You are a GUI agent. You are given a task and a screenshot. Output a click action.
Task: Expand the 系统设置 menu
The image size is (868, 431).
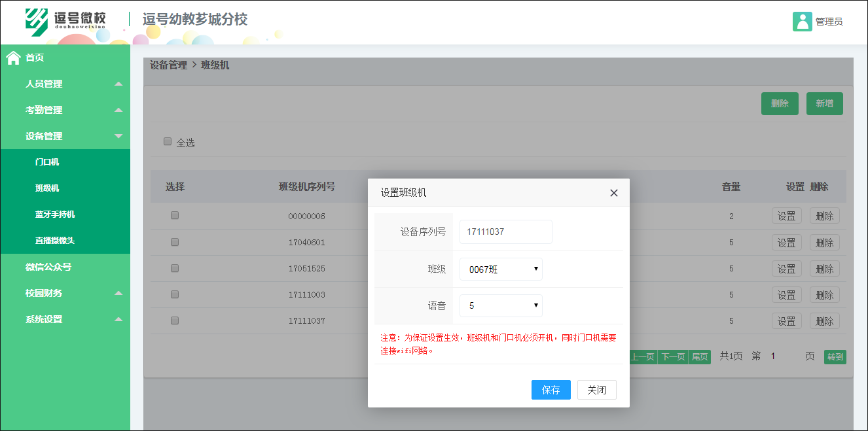(43, 319)
